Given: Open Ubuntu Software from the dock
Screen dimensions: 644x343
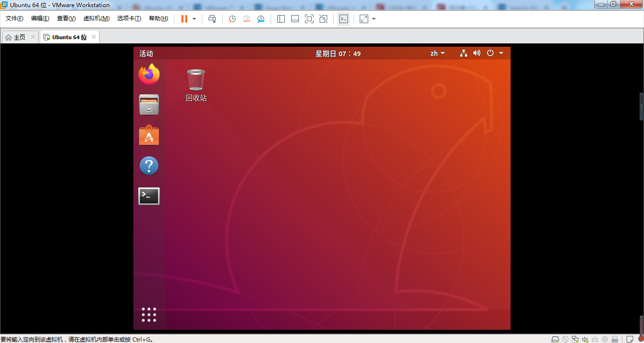Looking at the screenshot, I should pyautogui.click(x=149, y=135).
